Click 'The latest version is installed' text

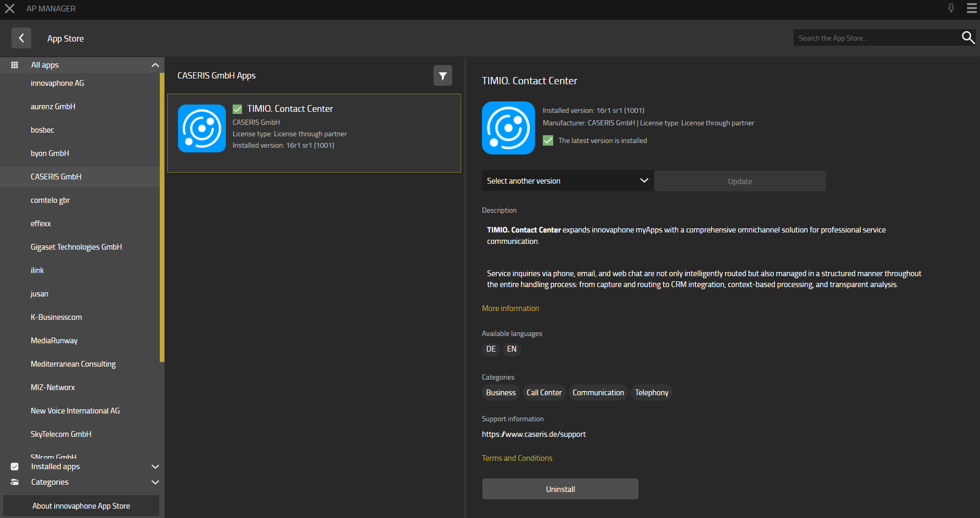point(603,140)
